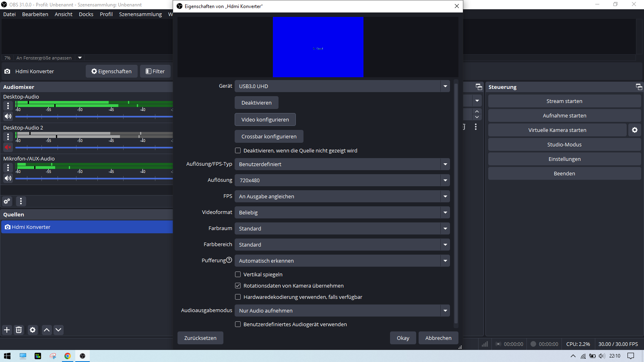Open Windows notification center icon
Screen dimensions: 644x362
click(631, 356)
